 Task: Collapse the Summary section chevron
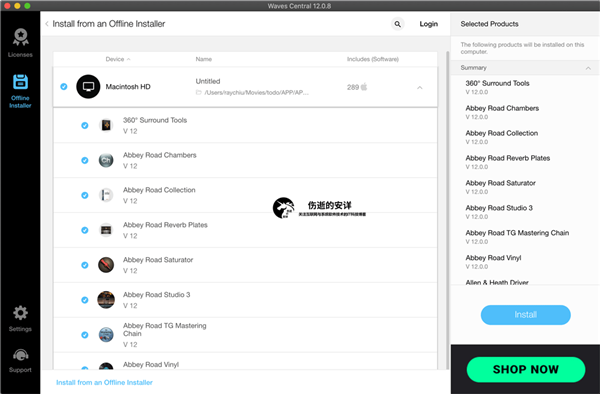[x=588, y=68]
